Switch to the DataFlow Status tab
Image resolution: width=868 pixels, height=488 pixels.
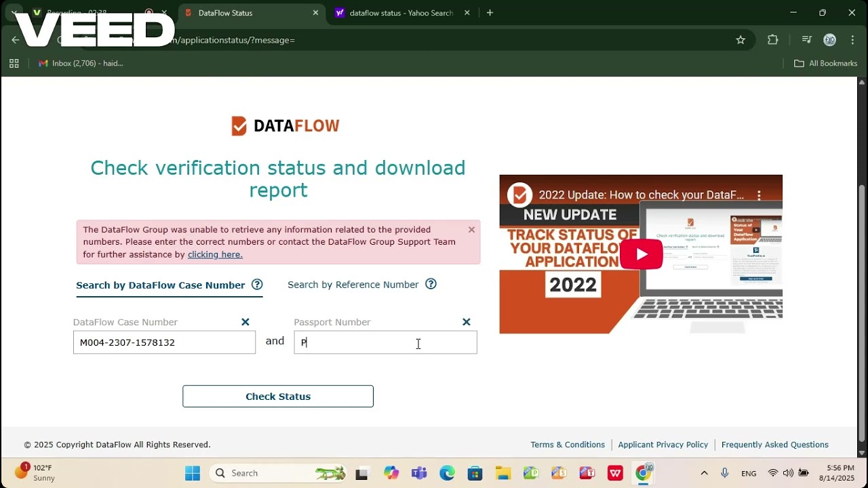(252, 13)
